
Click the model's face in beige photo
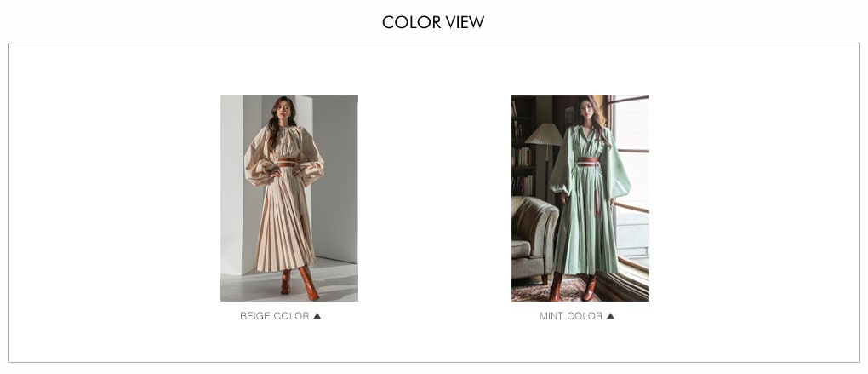[283, 108]
